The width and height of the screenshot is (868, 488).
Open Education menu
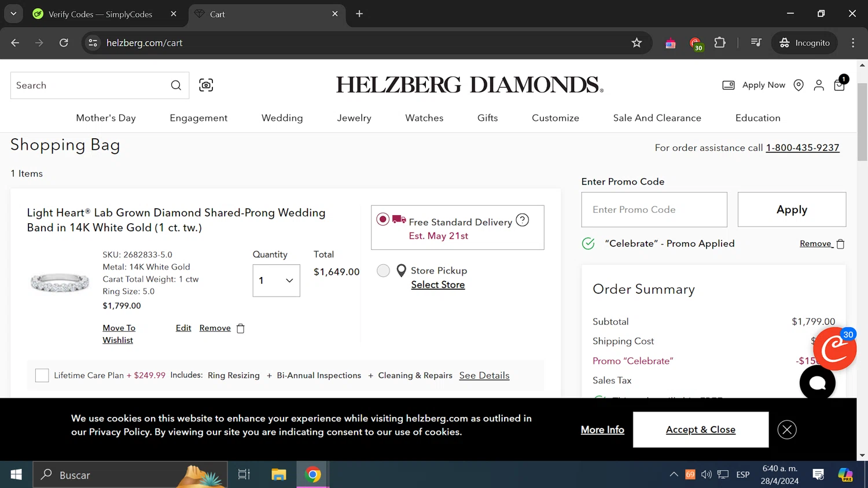[x=758, y=118]
